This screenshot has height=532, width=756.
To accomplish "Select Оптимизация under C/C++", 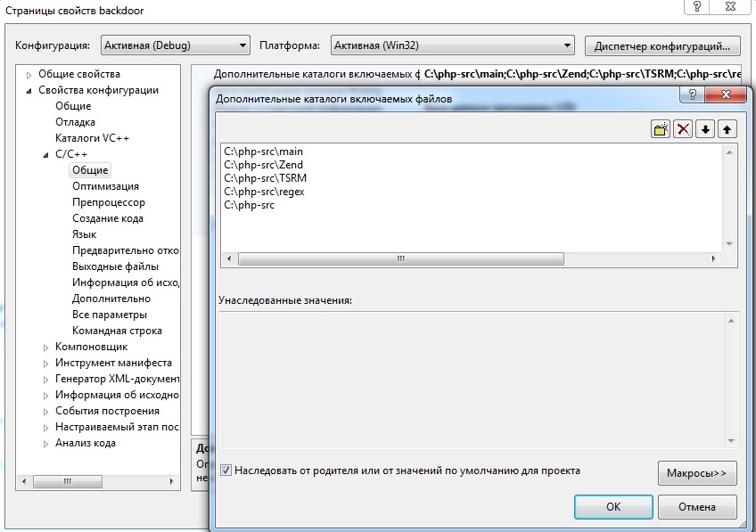I will pyautogui.click(x=105, y=186).
